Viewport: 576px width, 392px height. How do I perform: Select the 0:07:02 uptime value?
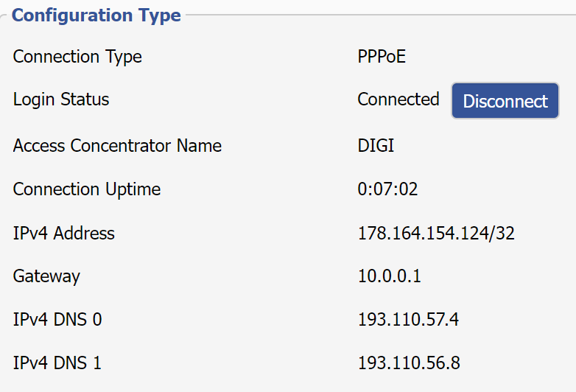tap(387, 189)
